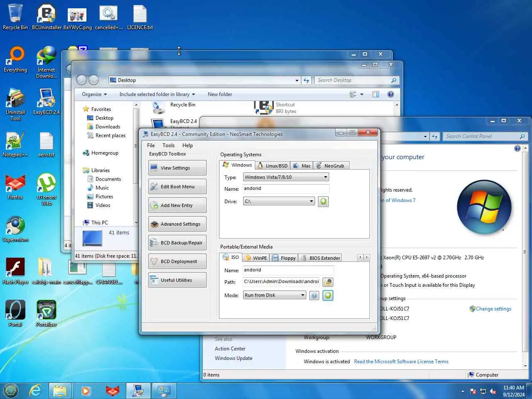The width and height of the screenshot is (532, 399).
Task: Open Notepad++ desktop shortcut
Action: [15, 145]
